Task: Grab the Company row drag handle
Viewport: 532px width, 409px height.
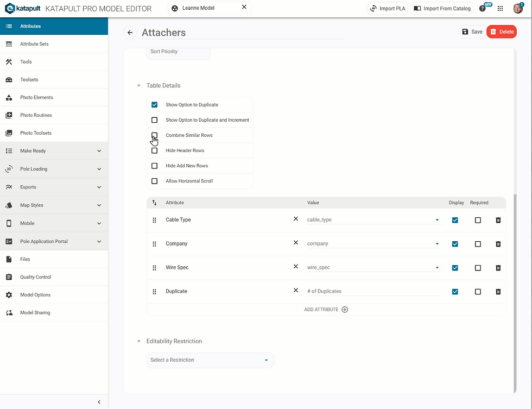Action: coord(154,244)
